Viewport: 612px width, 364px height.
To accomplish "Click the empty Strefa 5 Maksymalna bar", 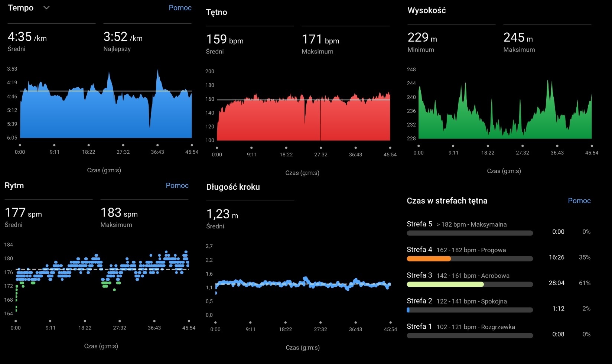I will point(470,233).
